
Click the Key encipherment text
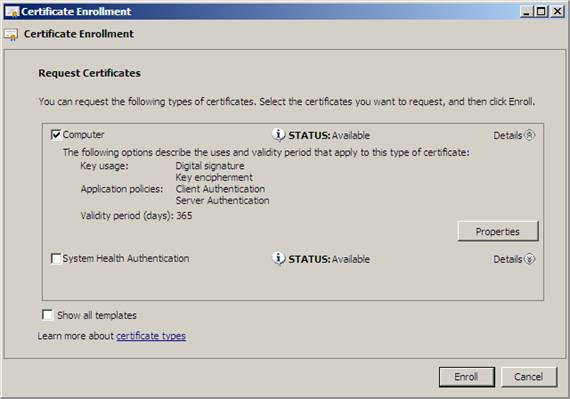214,177
